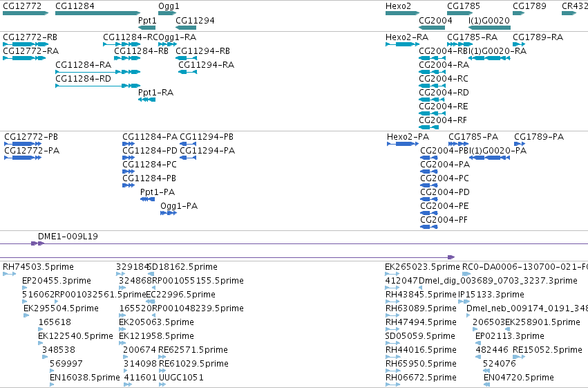
Task: Click the CG1789 gene label
Action: pos(529,6)
